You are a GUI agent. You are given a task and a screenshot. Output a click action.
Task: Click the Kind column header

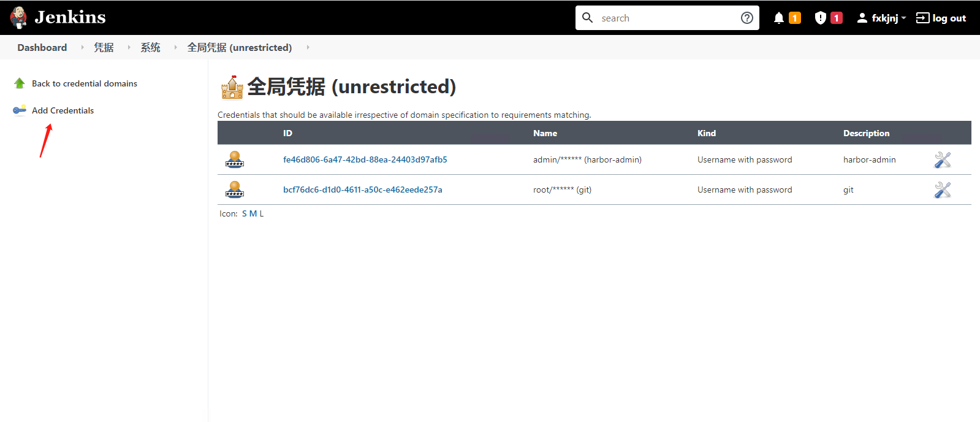pos(707,133)
